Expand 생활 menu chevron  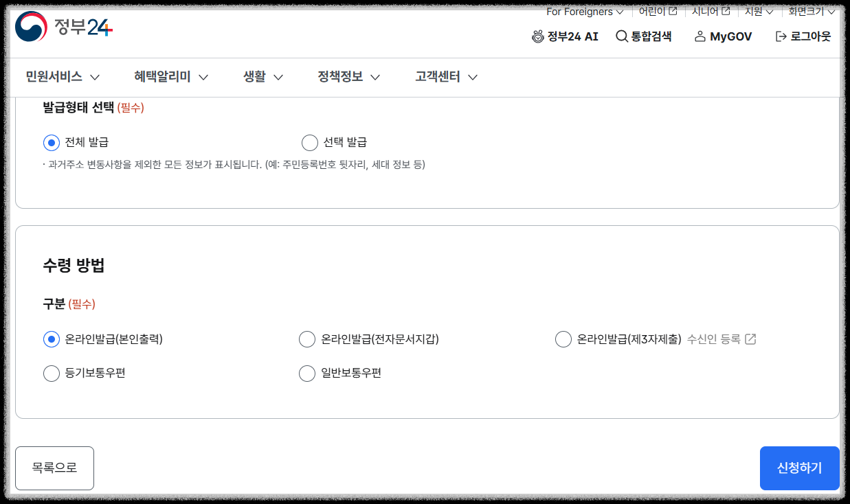(x=278, y=78)
